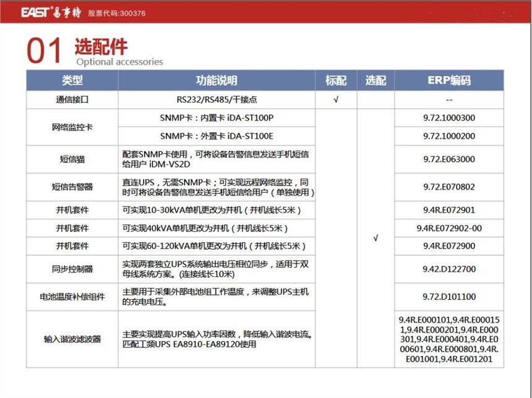The width and height of the screenshot is (532, 398).
Task: Click ERP code 9.4R.E072900
Action: click(448, 246)
